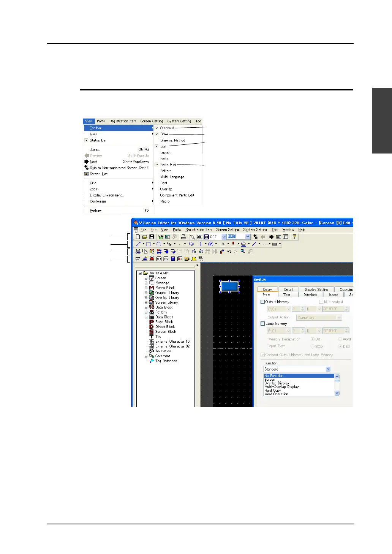Image resolution: width=392 pixels, height=554 pixels.
Task: Click the bar graph part icon
Action: (x=180, y=259)
